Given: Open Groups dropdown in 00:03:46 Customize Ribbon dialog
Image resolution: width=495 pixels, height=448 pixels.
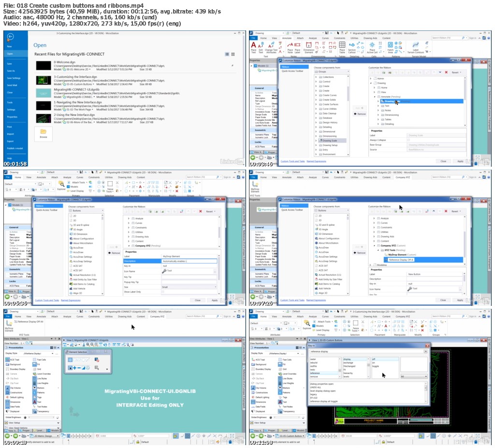Looking at the screenshot, I should click(x=332, y=72).
